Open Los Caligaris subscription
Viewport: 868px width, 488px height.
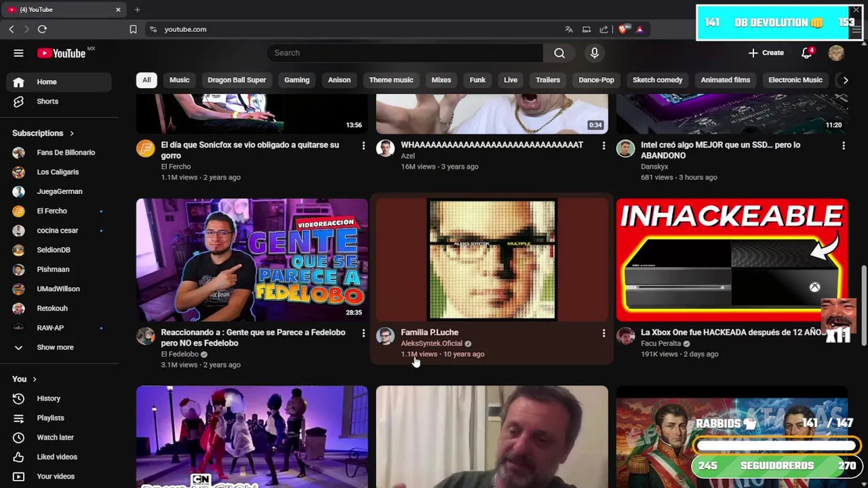click(59, 172)
